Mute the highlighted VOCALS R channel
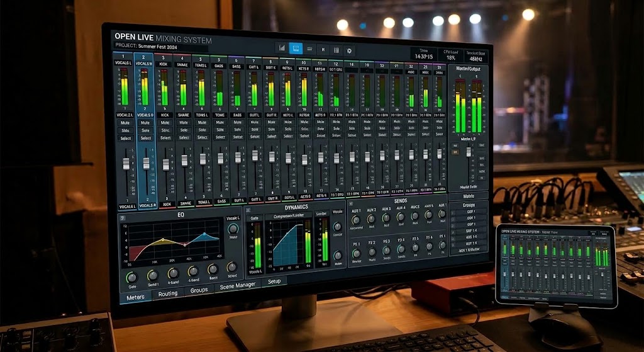 pyautogui.click(x=145, y=123)
